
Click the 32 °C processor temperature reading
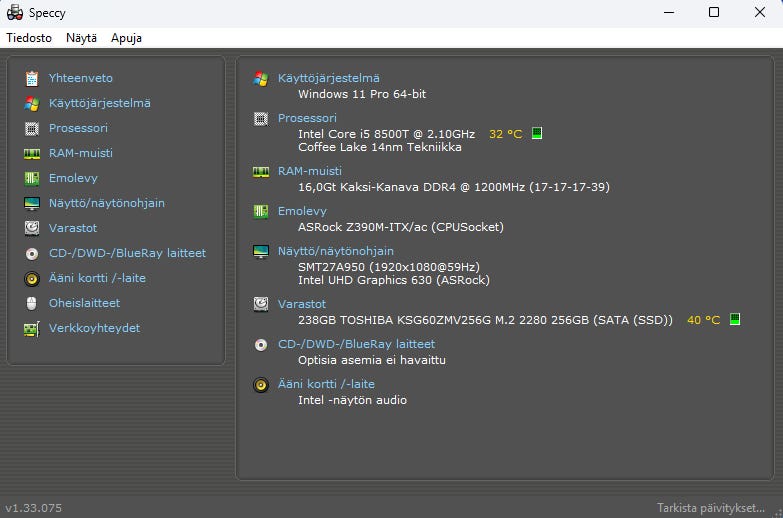point(505,134)
